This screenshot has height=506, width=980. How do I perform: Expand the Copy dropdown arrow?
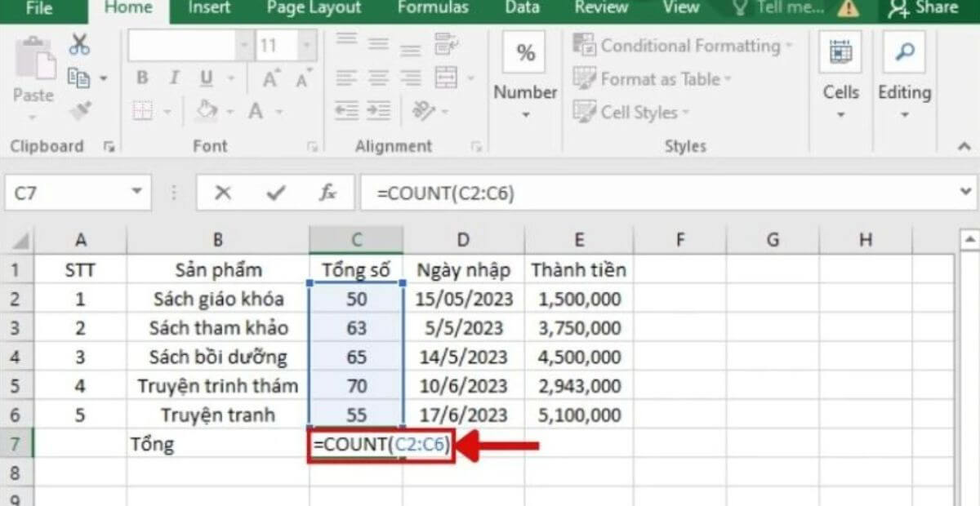pos(103,78)
